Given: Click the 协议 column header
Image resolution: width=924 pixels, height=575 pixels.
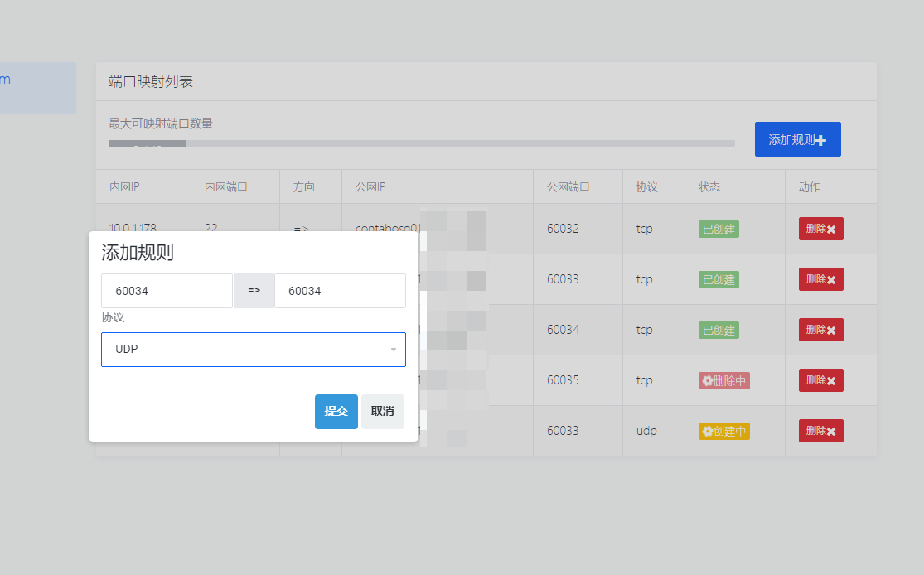Looking at the screenshot, I should 646,186.
